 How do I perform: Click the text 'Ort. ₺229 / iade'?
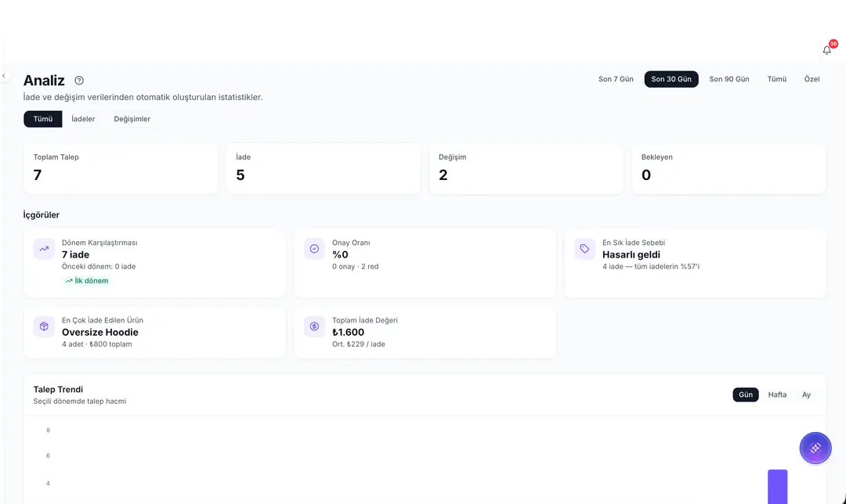click(x=358, y=344)
